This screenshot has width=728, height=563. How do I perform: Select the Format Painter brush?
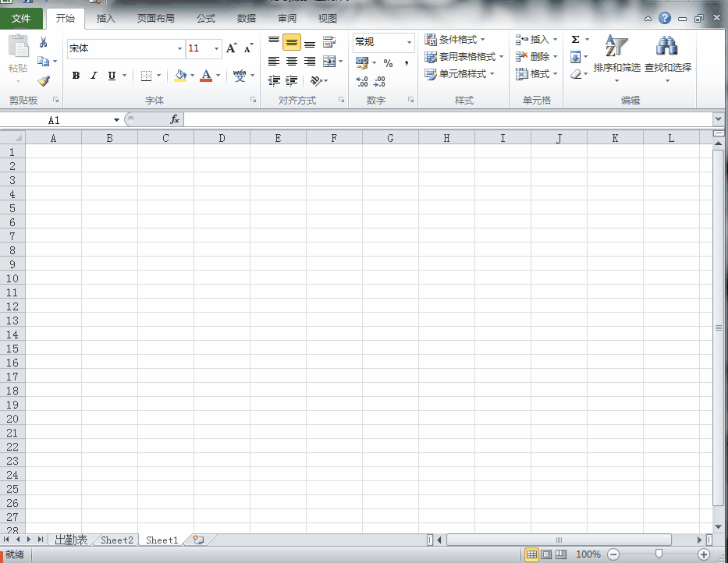click(44, 81)
